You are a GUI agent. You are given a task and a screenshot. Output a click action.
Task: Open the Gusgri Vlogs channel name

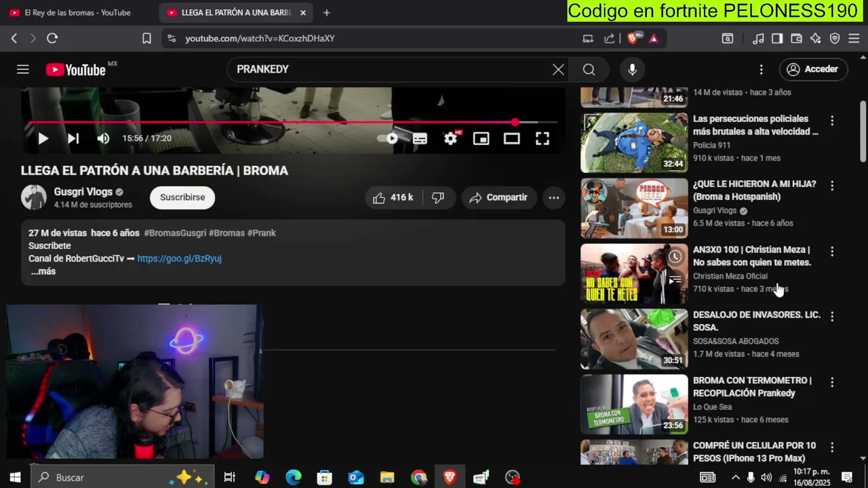coord(83,192)
